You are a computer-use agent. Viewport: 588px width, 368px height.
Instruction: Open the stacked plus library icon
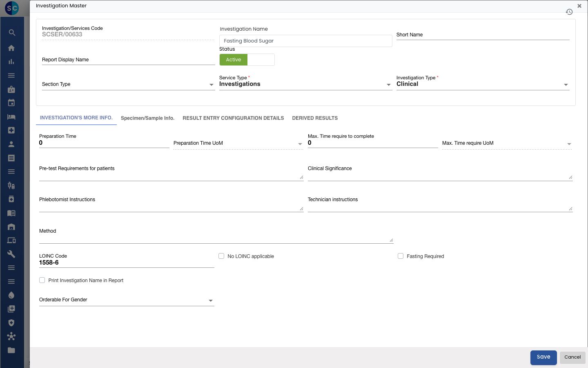(11, 309)
